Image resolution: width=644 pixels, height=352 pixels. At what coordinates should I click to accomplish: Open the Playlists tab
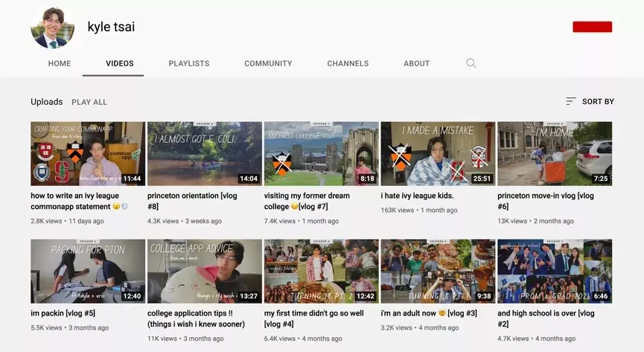[189, 64]
